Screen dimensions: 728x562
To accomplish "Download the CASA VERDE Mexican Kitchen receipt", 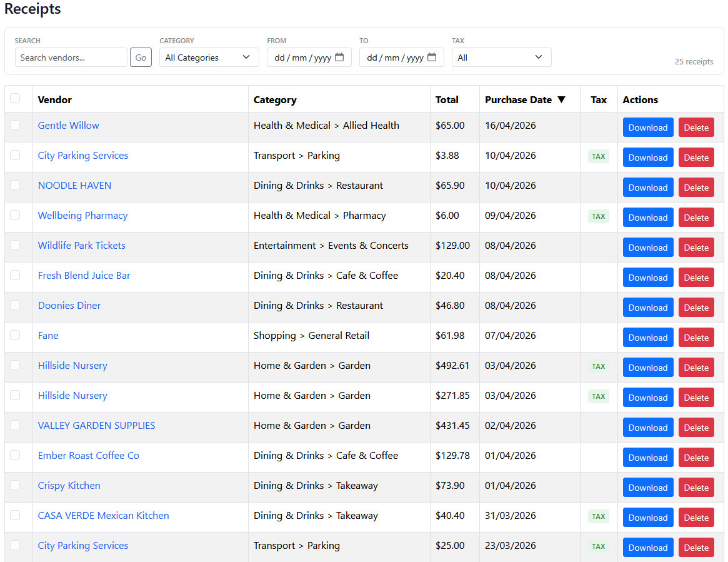I will pyautogui.click(x=648, y=517).
